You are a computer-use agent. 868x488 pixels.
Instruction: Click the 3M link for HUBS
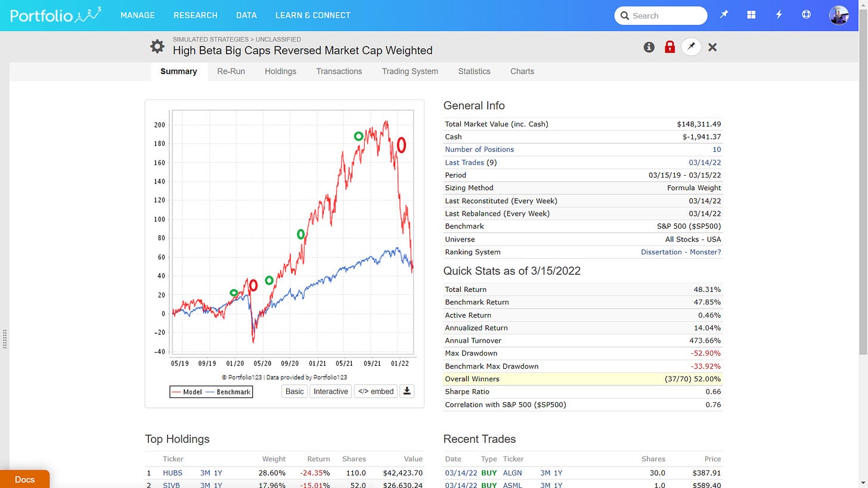[206, 473]
